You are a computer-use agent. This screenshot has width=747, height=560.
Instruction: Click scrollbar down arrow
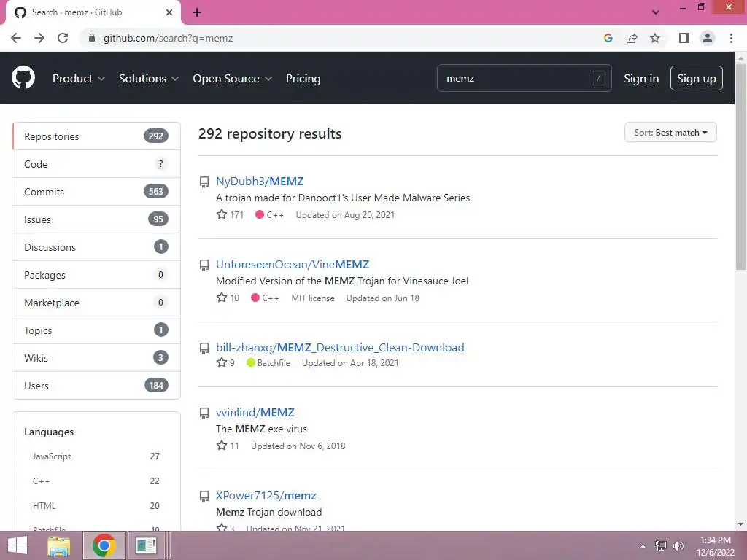coord(740,525)
